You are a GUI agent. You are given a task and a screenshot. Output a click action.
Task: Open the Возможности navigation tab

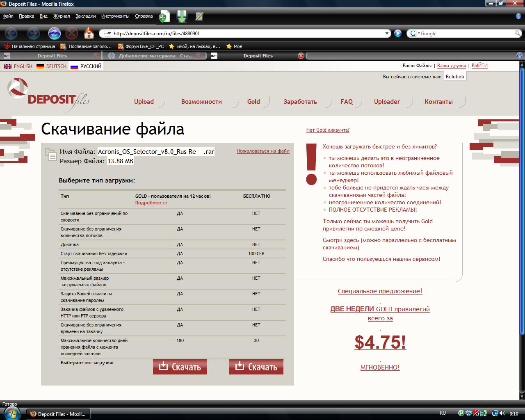click(201, 102)
